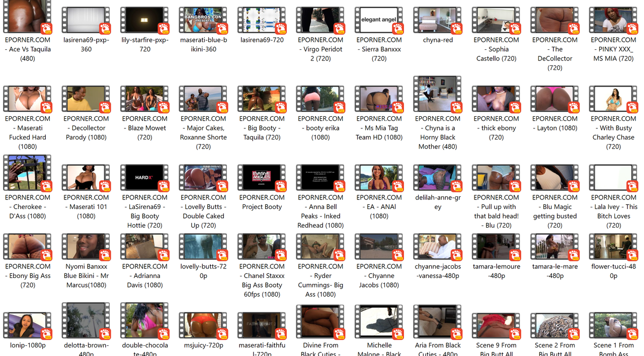Select the lonip-1080p video file icon
644x356 pixels.
28,325
